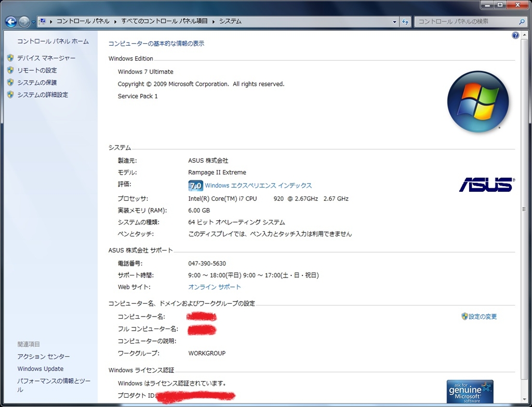Click shield icon beside リモートの設定
This screenshot has height=407, width=532.
[x=10, y=70]
